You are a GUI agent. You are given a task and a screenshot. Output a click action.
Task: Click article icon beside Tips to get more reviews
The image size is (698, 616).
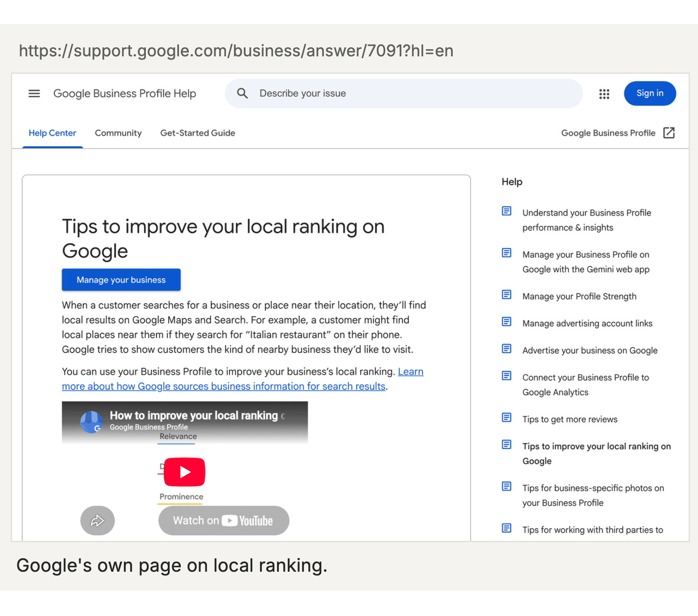[x=506, y=418]
